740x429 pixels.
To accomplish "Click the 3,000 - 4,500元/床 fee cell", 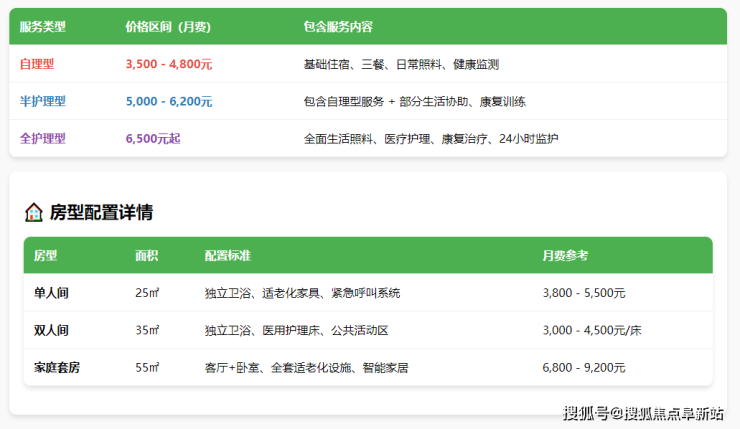I will coord(591,330).
